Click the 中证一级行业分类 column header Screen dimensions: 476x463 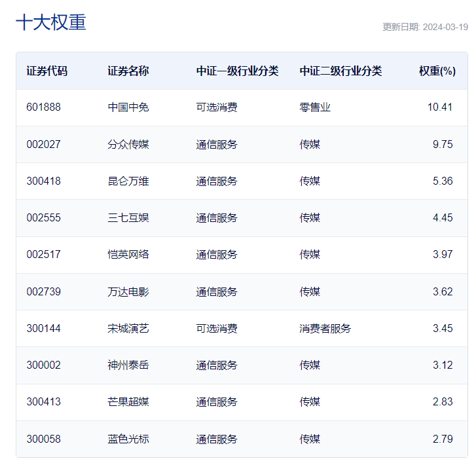[x=238, y=71]
